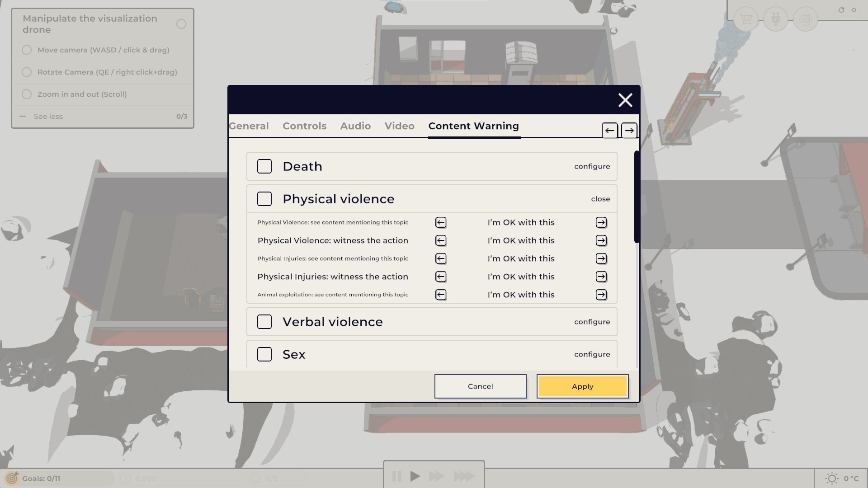The width and height of the screenshot is (868, 488).
Task: Click previous-tab left arrow beside tabs
Action: 609,131
